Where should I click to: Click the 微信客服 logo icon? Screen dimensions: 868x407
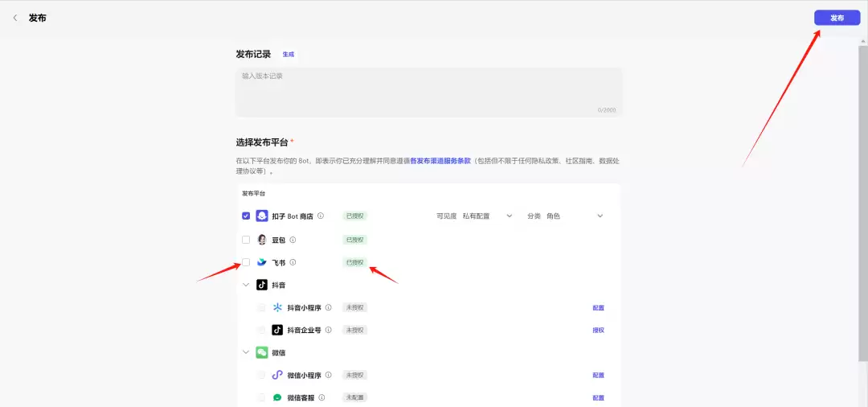tap(277, 397)
